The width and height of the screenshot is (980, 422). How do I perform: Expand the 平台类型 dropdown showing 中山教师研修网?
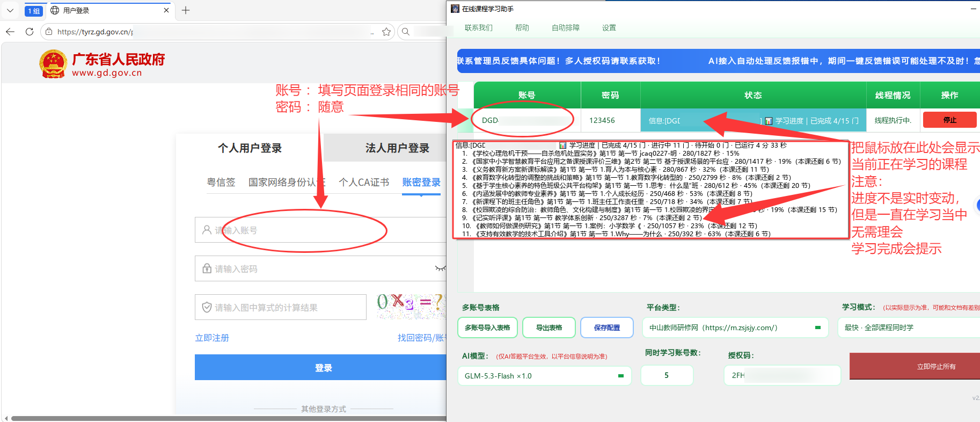click(735, 328)
